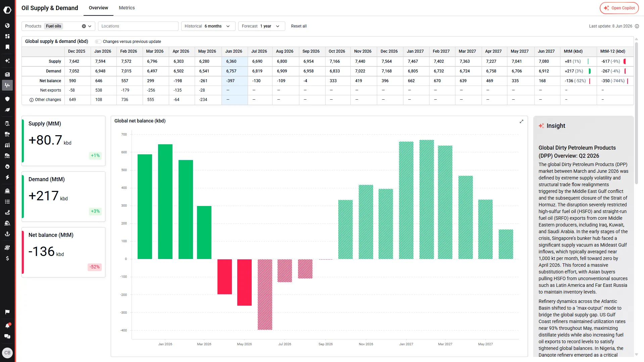The width and height of the screenshot is (644, 362).
Task: Click the tallest green hatched forecast bar
Action: click(427, 199)
